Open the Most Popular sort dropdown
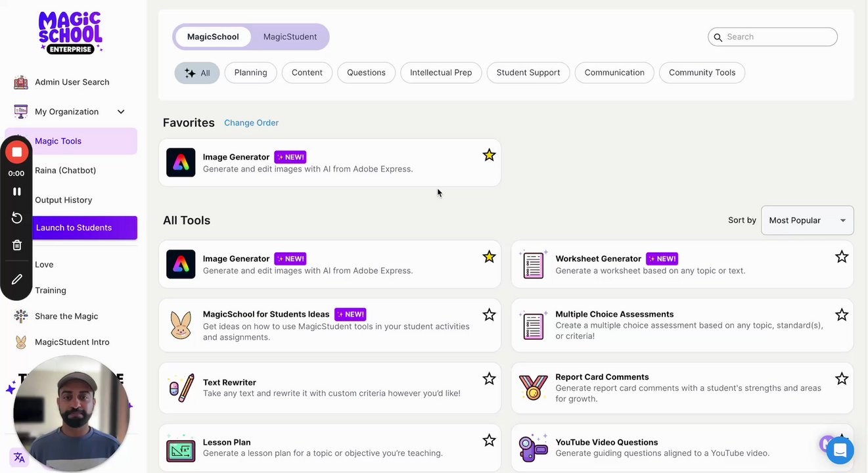The height and width of the screenshot is (473, 868). click(807, 221)
